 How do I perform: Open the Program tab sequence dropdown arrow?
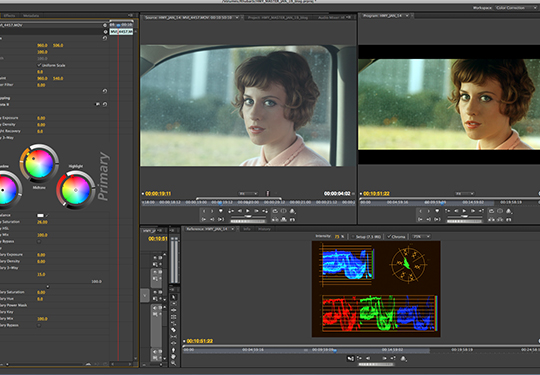tap(407, 16)
